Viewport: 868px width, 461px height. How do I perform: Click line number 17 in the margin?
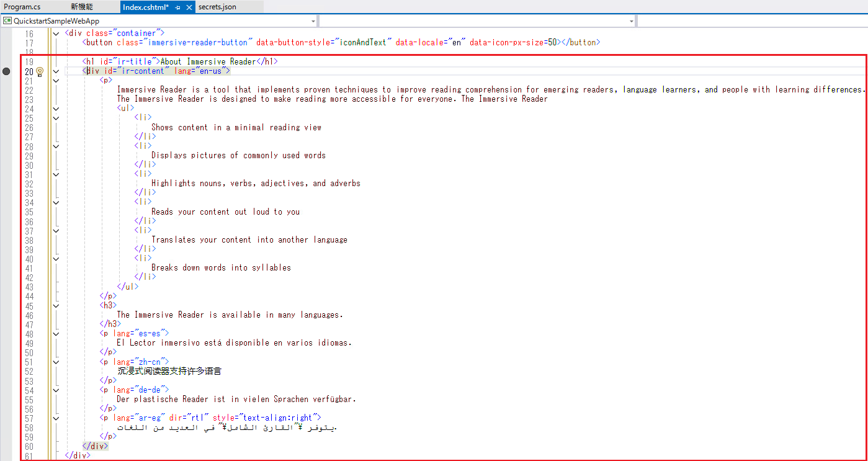click(x=29, y=43)
